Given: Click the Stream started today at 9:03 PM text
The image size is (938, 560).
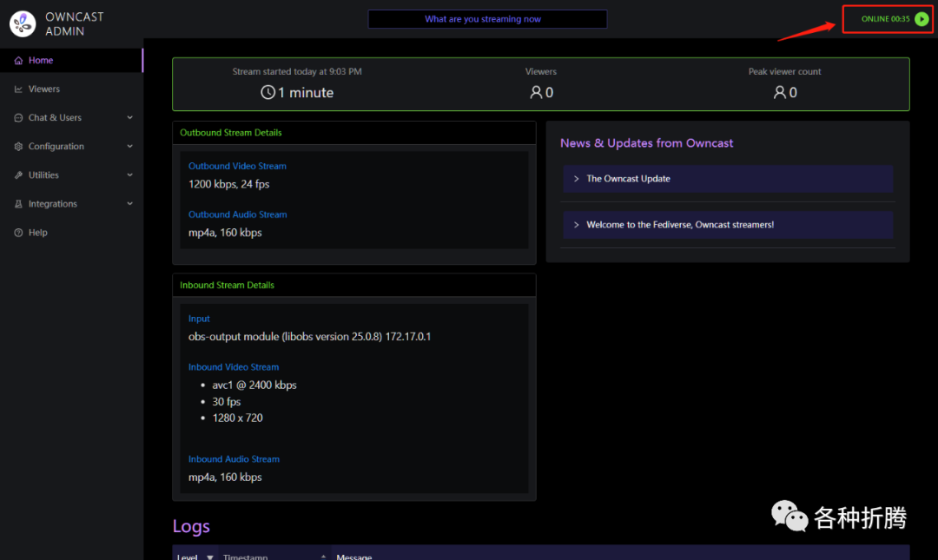Looking at the screenshot, I should point(297,72).
